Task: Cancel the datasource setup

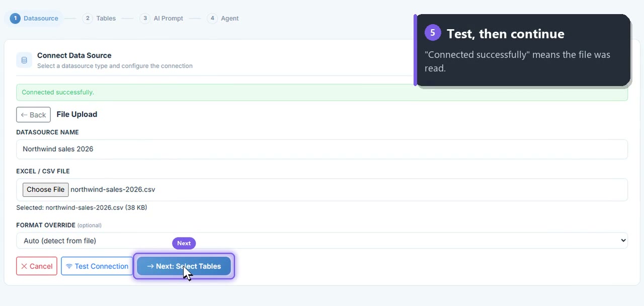Action: pyautogui.click(x=37, y=266)
